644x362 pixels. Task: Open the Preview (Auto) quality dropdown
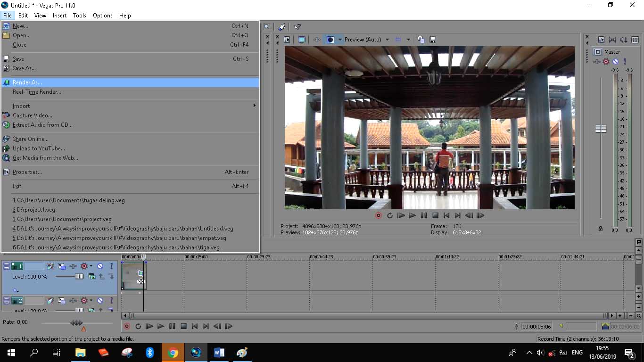point(387,40)
